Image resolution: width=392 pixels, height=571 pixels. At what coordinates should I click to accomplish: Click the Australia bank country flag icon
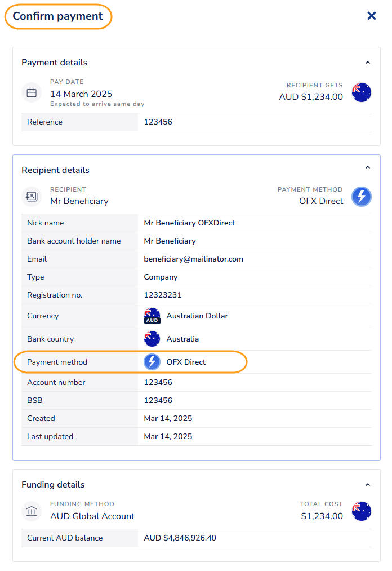point(152,339)
